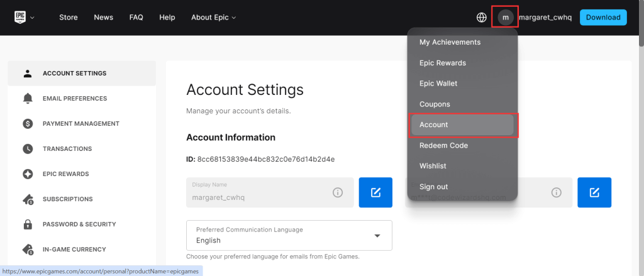Click the globe language icon
The image size is (644, 276).
(482, 18)
